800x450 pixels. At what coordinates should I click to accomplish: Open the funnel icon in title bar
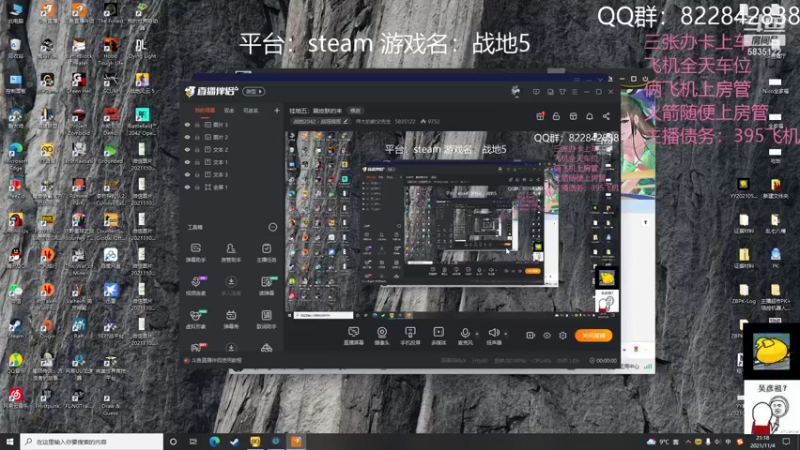click(562, 92)
